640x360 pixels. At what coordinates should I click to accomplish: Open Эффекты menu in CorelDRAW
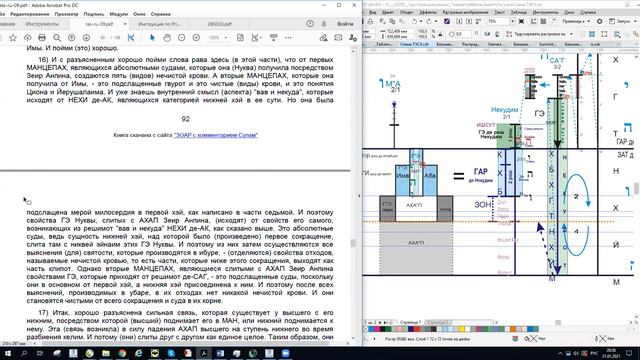click(x=428, y=13)
